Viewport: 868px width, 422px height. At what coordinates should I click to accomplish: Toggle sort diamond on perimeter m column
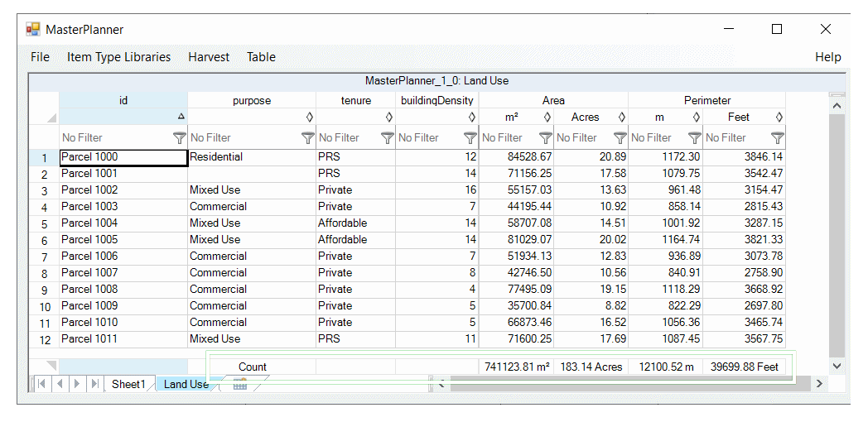click(x=697, y=117)
